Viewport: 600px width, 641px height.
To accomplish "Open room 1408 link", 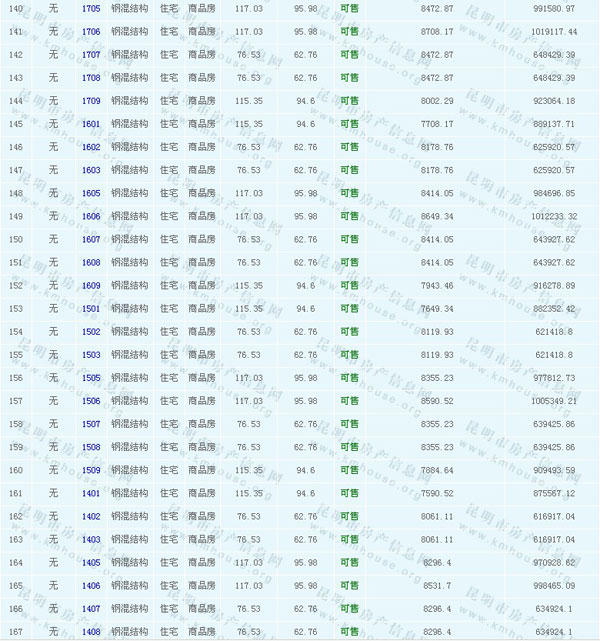I will pos(91,631).
